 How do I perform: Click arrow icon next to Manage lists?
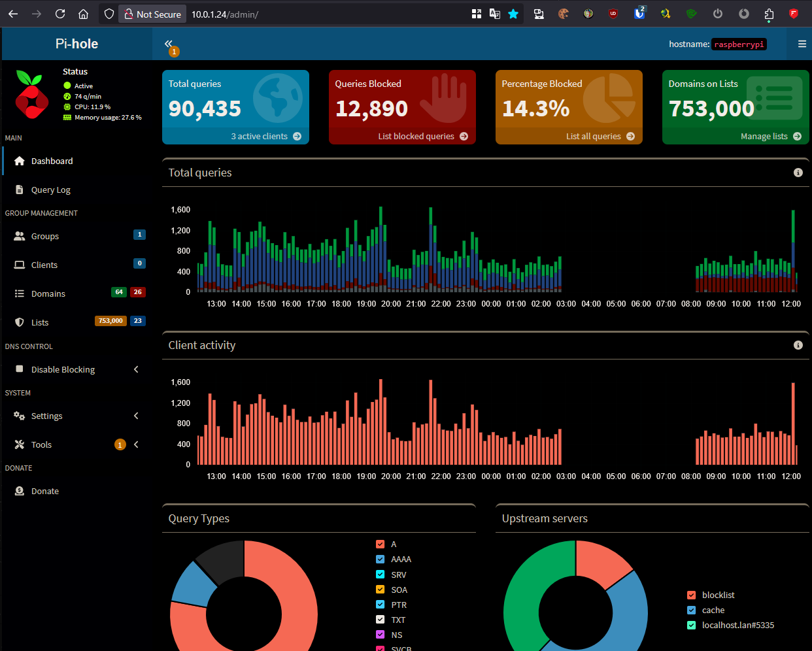click(797, 137)
